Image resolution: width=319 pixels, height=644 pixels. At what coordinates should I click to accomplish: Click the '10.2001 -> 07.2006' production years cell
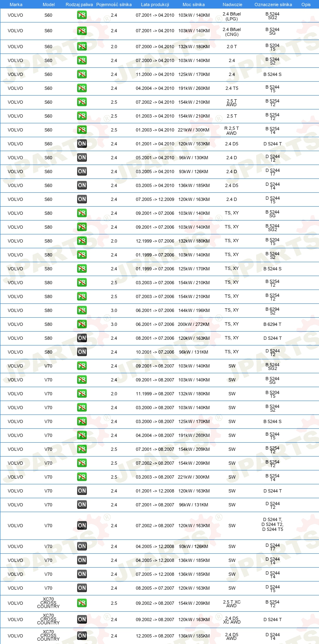click(155, 352)
